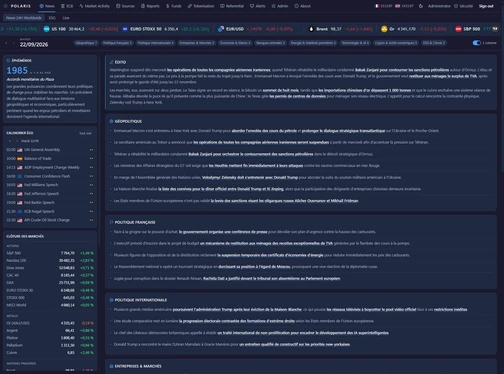
Task: Click the Brent oil drop ticker icon
Action: [311, 29]
